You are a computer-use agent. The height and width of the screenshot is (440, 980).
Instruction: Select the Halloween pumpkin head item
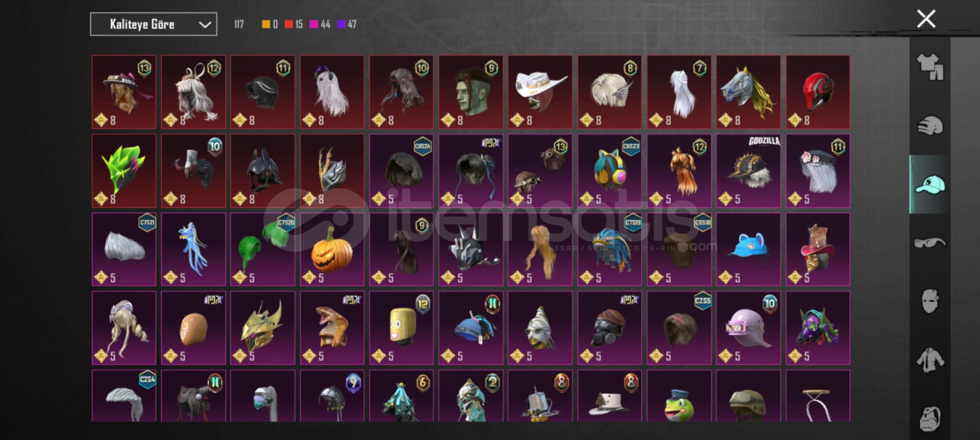tap(332, 249)
